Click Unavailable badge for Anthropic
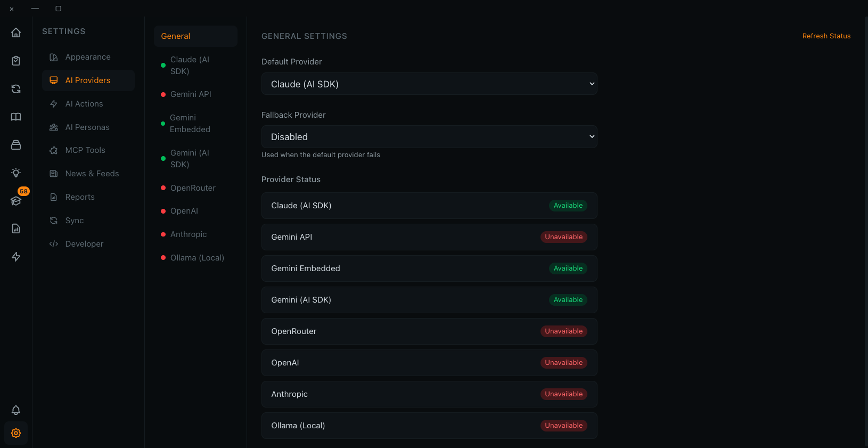This screenshot has height=448, width=868. click(564, 394)
